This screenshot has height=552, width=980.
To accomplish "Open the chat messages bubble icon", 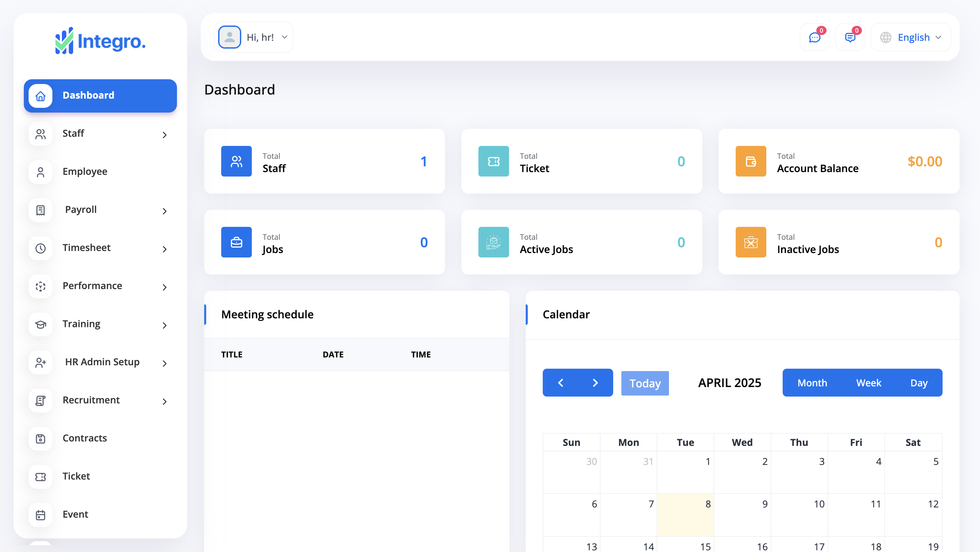I will click(x=814, y=37).
